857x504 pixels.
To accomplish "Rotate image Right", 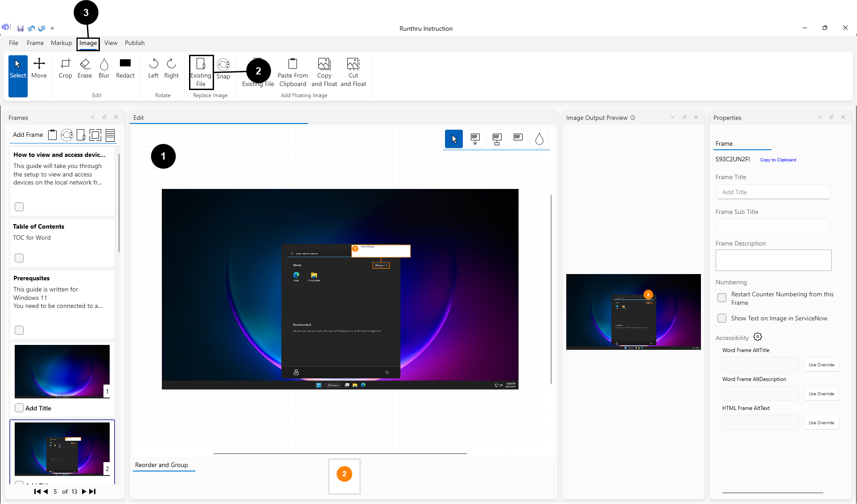I will point(171,69).
